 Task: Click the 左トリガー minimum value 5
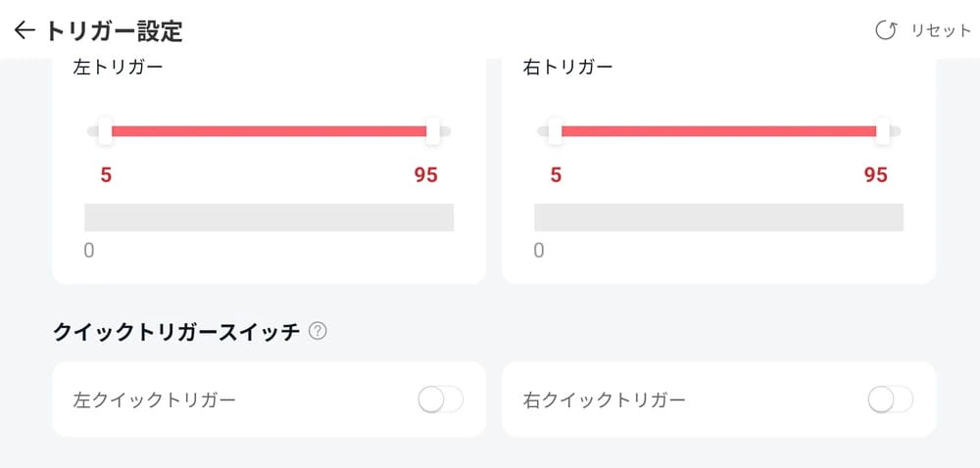pyautogui.click(x=106, y=175)
